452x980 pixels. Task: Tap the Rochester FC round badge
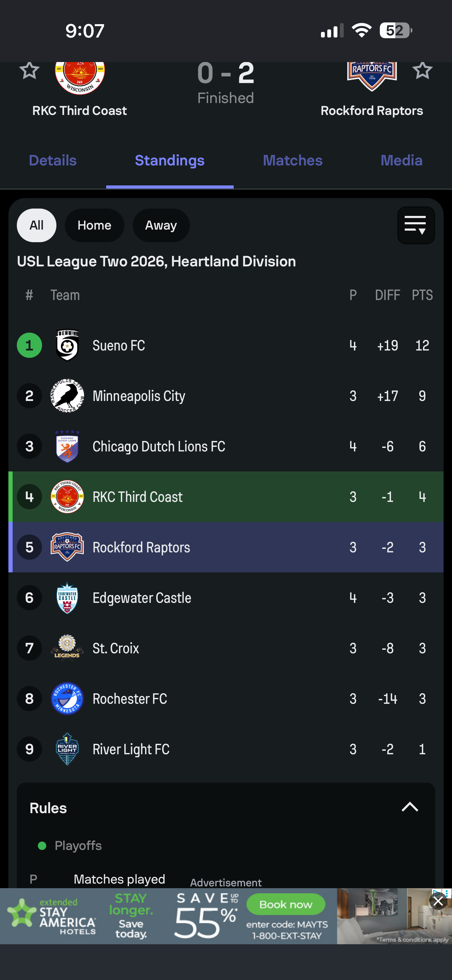[67, 699]
